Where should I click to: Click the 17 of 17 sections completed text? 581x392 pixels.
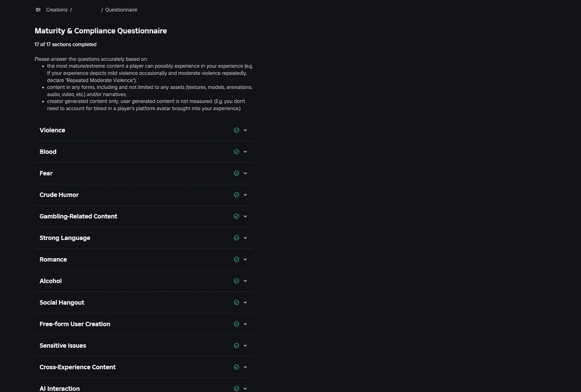pyautogui.click(x=65, y=44)
